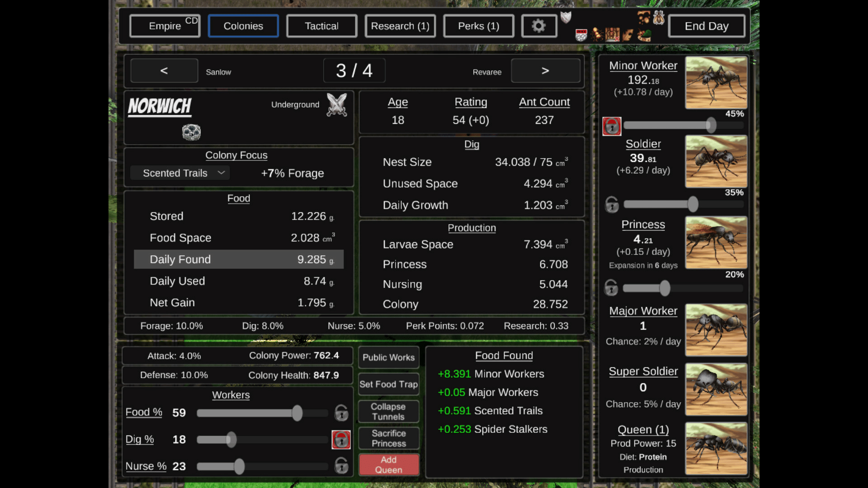Toggle the Food % slider lock

(x=341, y=413)
